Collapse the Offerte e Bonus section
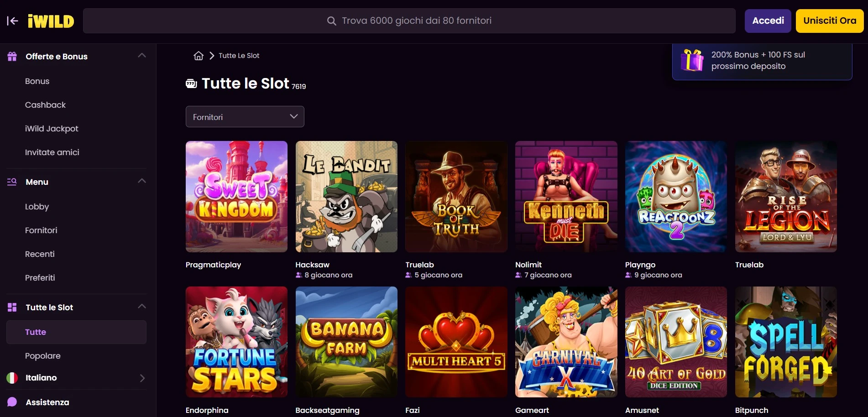This screenshot has height=417, width=868. pos(142,56)
